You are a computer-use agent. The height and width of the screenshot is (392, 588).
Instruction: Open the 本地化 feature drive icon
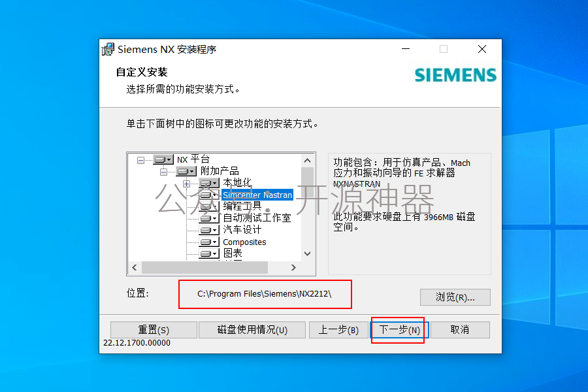pyautogui.click(x=209, y=183)
